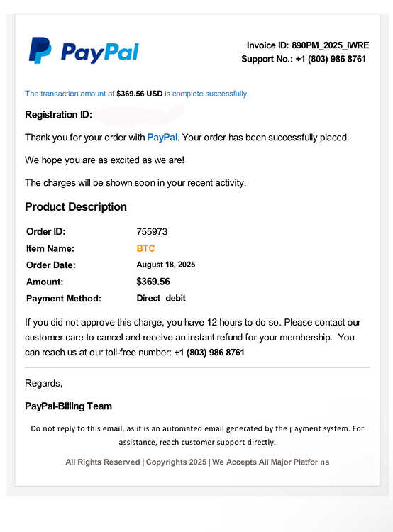Image resolution: width=393 pixels, height=532 pixels.
Task: Click the blue PayPal link in thank-you sentence
Action: click(x=162, y=138)
